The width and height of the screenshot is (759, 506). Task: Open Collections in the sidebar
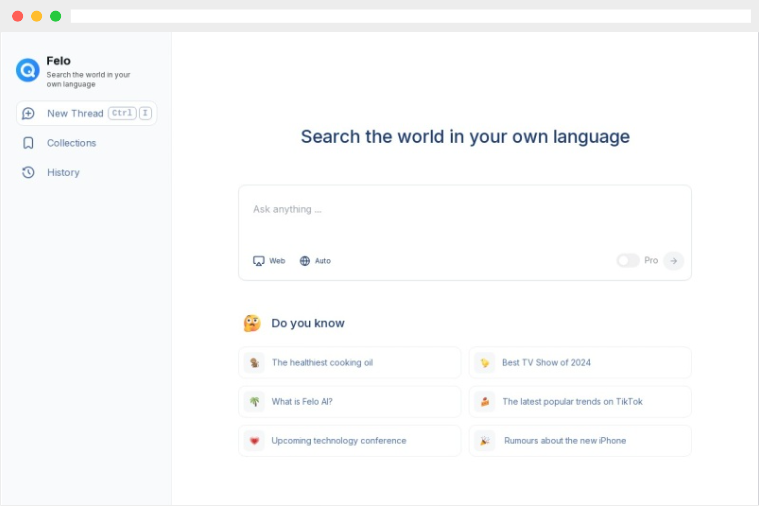(x=71, y=143)
